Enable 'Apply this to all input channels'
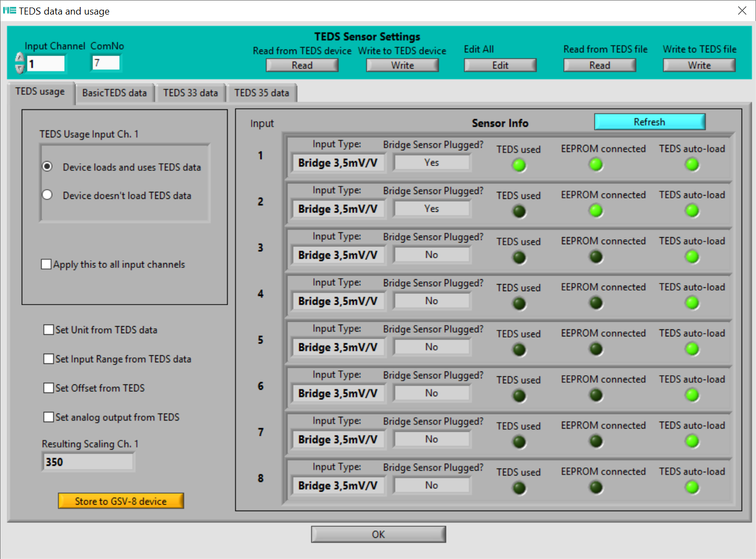 pos(46,264)
